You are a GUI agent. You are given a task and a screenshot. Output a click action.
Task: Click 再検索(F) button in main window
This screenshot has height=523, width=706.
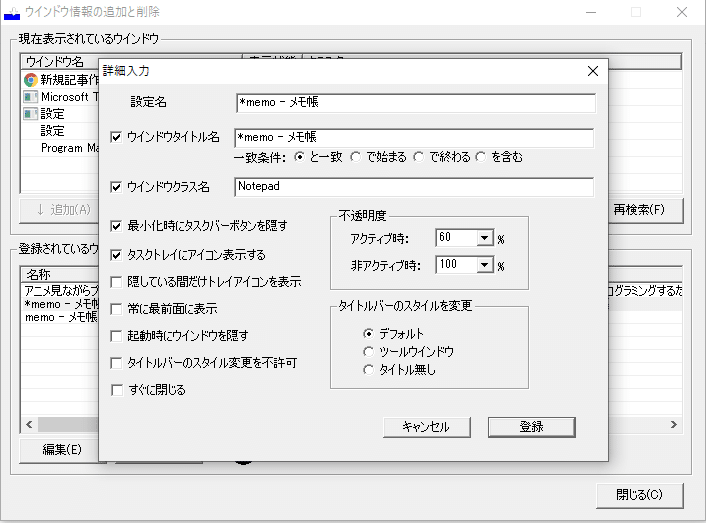coord(645,210)
